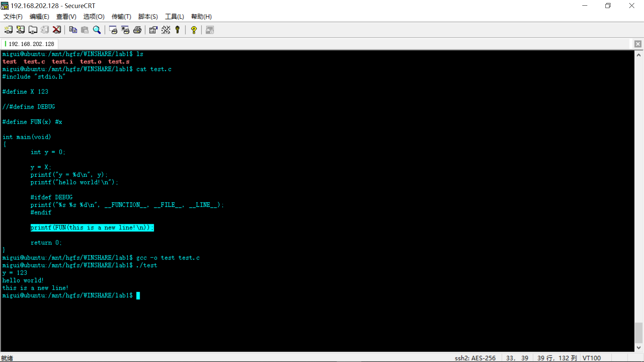
Task: Open Connect in Tab folder icon
Action: tap(33, 30)
